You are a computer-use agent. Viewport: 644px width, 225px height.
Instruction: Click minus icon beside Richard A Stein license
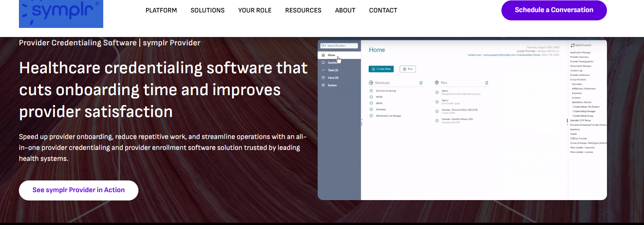pyautogui.click(x=437, y=111)
